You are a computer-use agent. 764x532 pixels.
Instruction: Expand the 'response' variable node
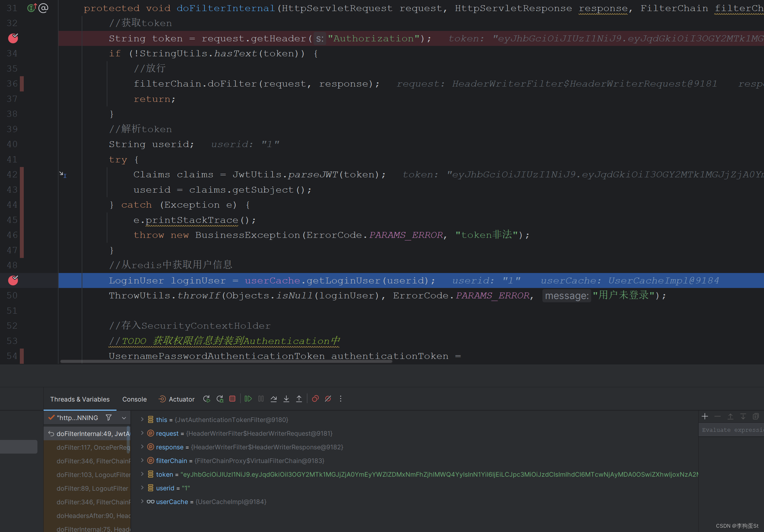(142, 446)
